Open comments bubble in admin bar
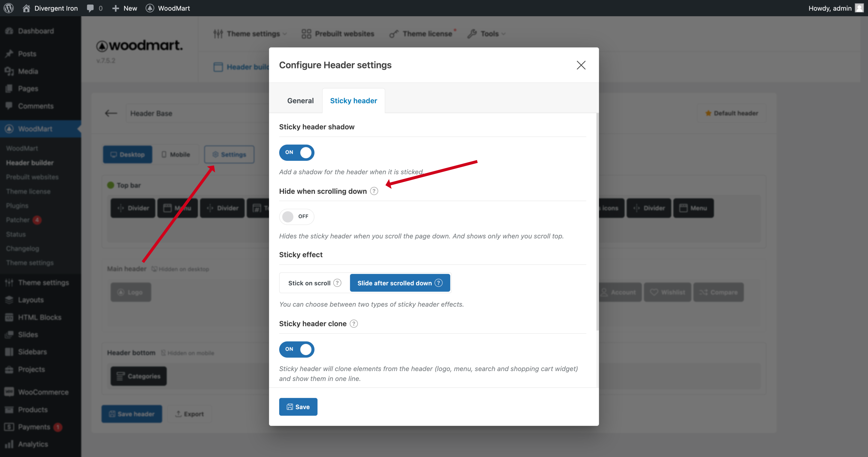The image size is (868, 457). point(95,8)
